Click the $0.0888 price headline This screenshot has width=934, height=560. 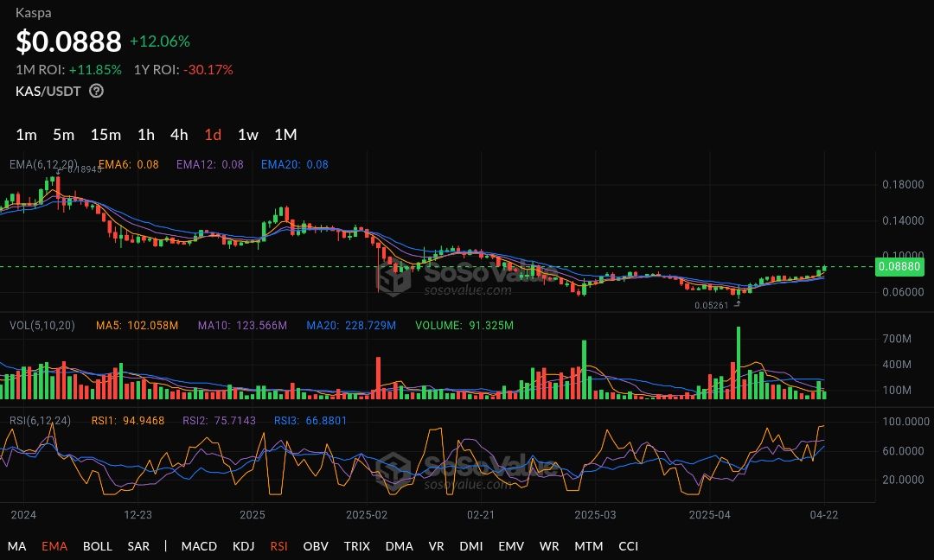coord(68,41)
